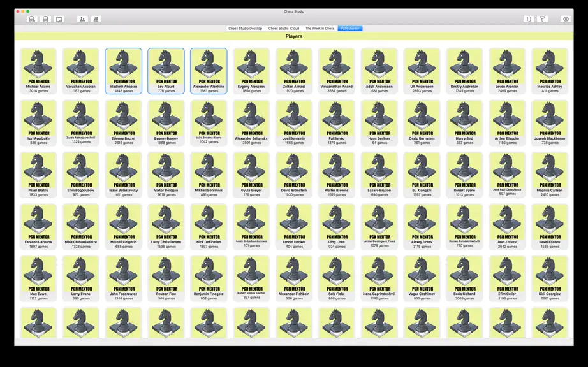Switch to Chess Studio Desktop tab
Viewport: 588px width, 367px height.
click(x=246, y=29)
